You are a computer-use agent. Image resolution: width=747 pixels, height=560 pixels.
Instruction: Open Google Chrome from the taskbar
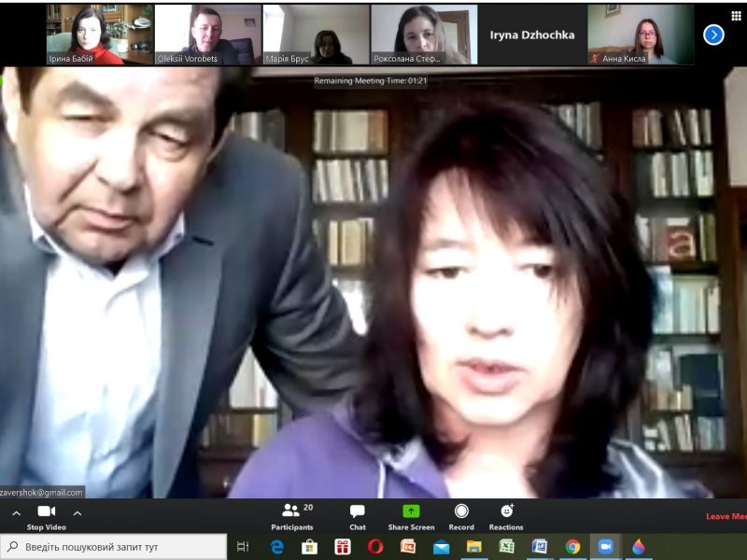click(572, 547)
